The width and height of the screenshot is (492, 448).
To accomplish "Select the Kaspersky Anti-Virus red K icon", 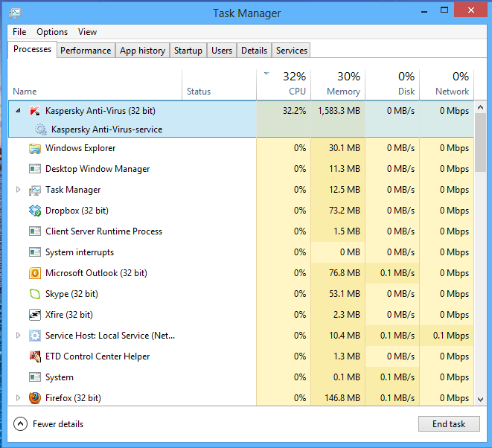I will pos(35,111).
